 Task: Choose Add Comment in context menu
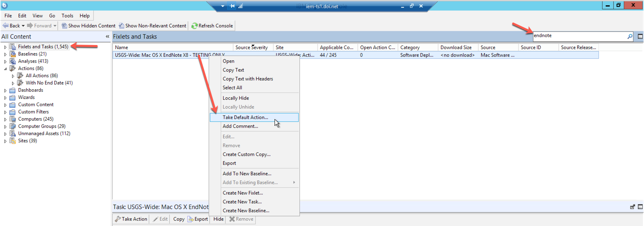[x=254, y=126]
